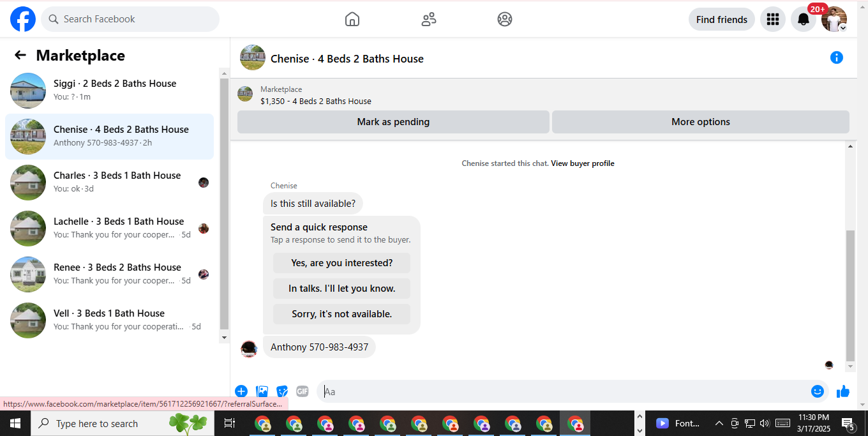The image size is (868, 436).
Task: Send quick reply 'Yes, are you interested?'
Action: point(342,263)
